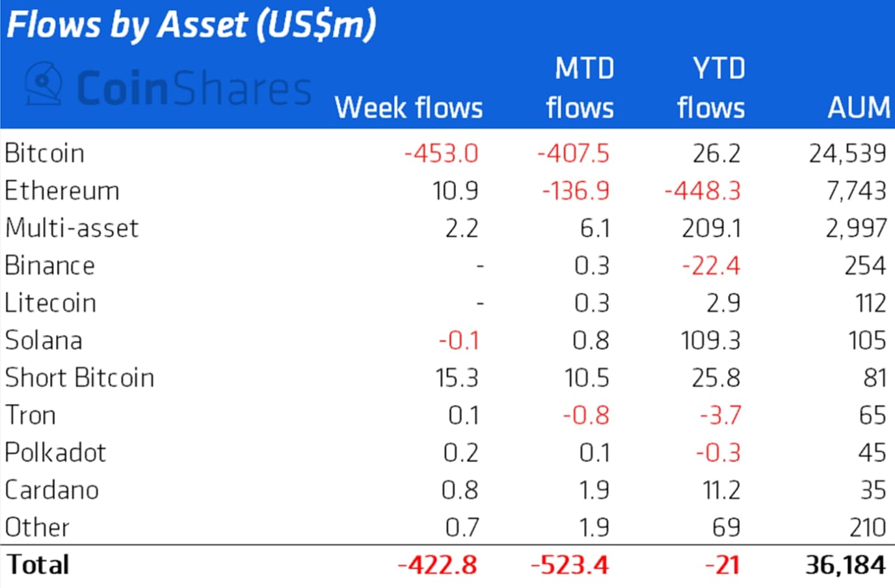
Task: Select the MTD flows column header
Action: 580,88
